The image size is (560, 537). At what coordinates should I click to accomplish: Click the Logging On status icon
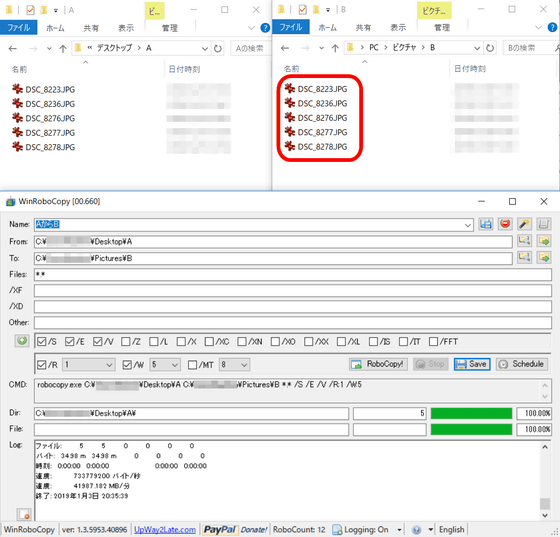tap(337, 530)
